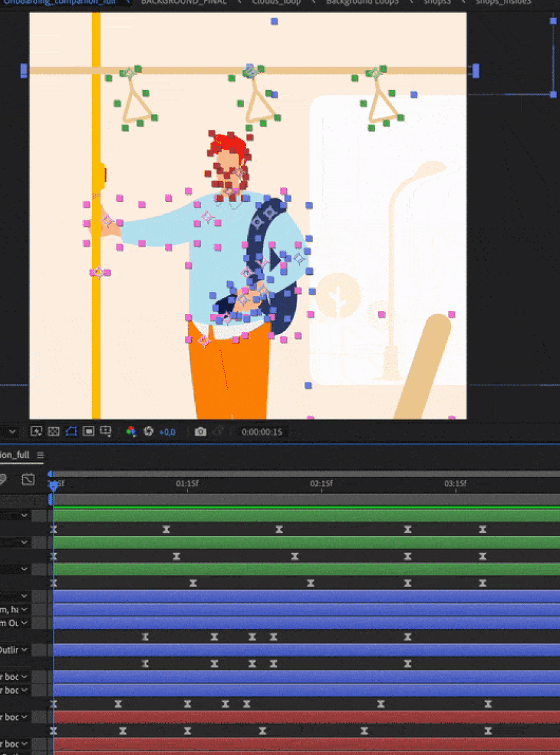Viewport: 560px width, 755px height.
Task: Open the timeline panel hamburger menu
Action: click(40, 455)
